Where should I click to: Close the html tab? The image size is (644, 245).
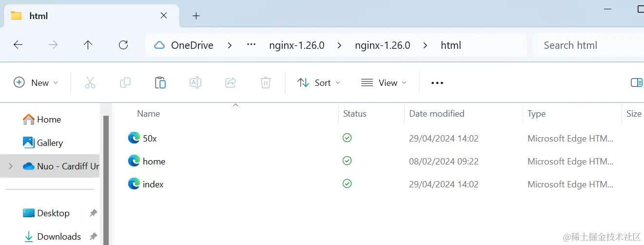(164, 16)
